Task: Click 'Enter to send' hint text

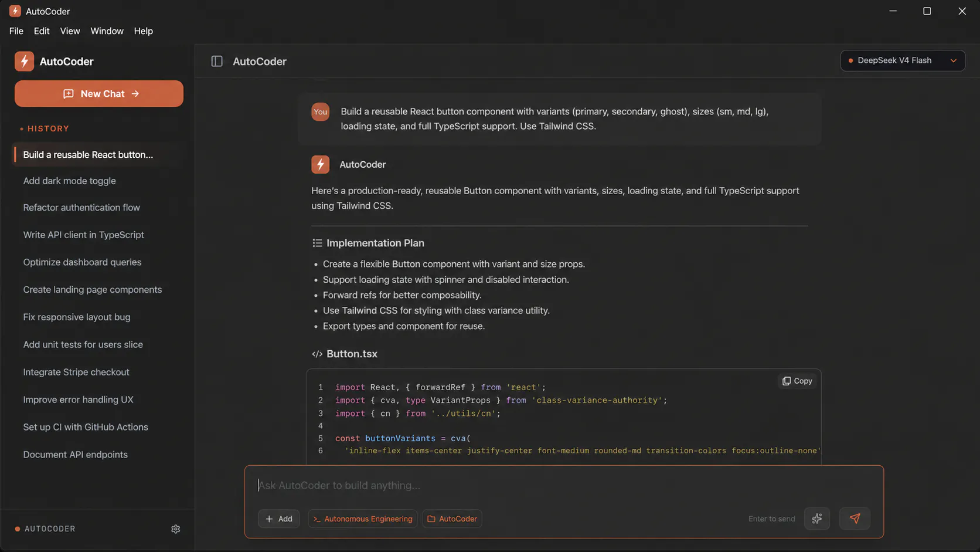Action: point(771,519)
